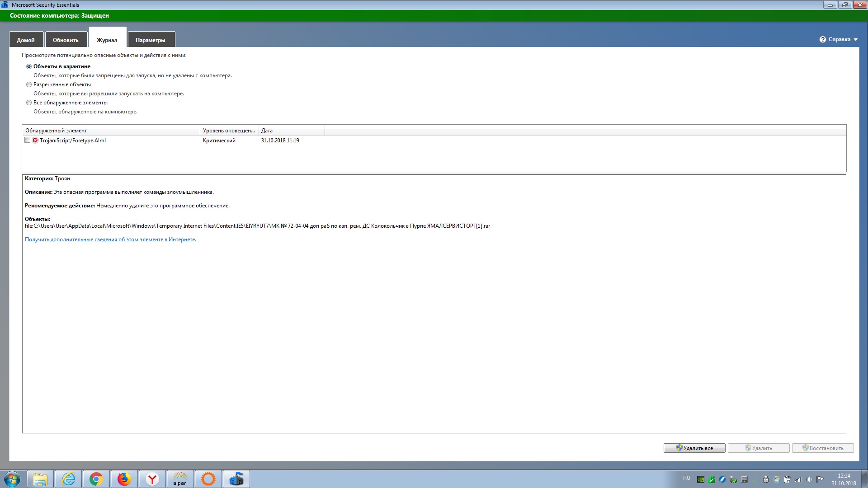Click the Alpari taskbar icon
This screenshot has width=868, height=488.
pos(180,479)
